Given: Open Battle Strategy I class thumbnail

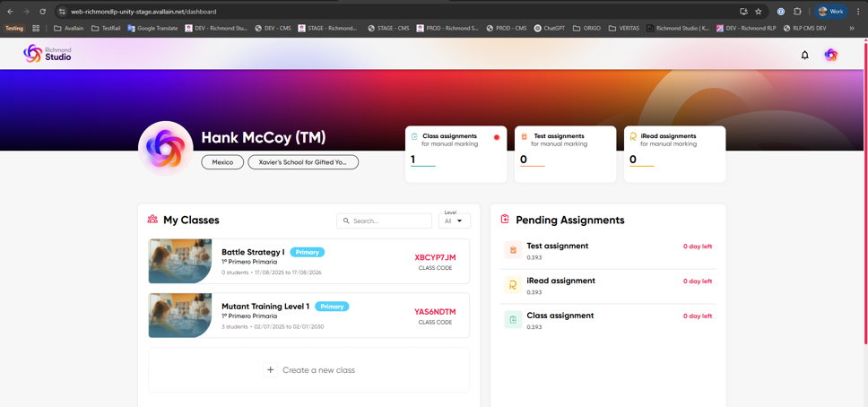Looking at the screenshot, I should [180, 261].
